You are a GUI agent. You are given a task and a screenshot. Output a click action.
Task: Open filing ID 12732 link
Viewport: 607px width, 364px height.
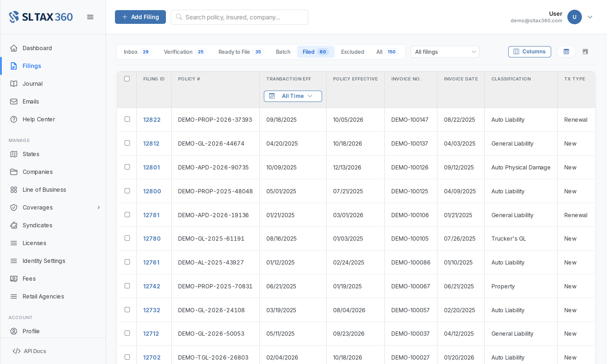[x=152, y=310]
